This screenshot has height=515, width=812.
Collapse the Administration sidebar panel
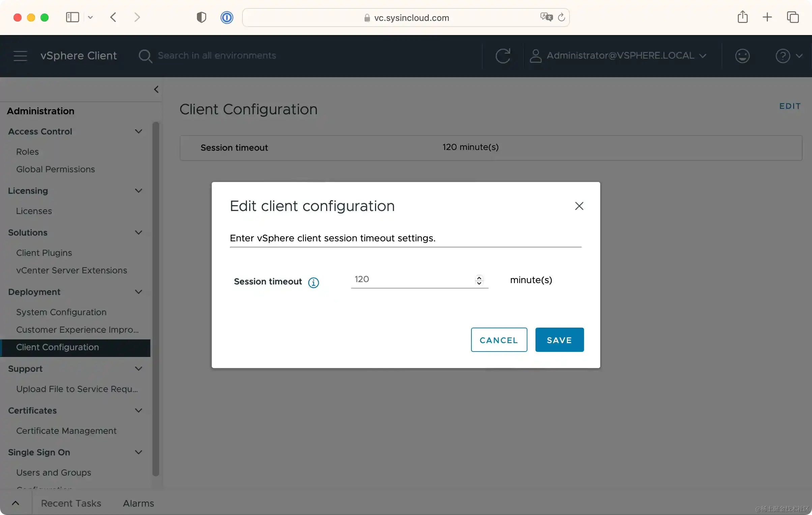pos(156,89)
